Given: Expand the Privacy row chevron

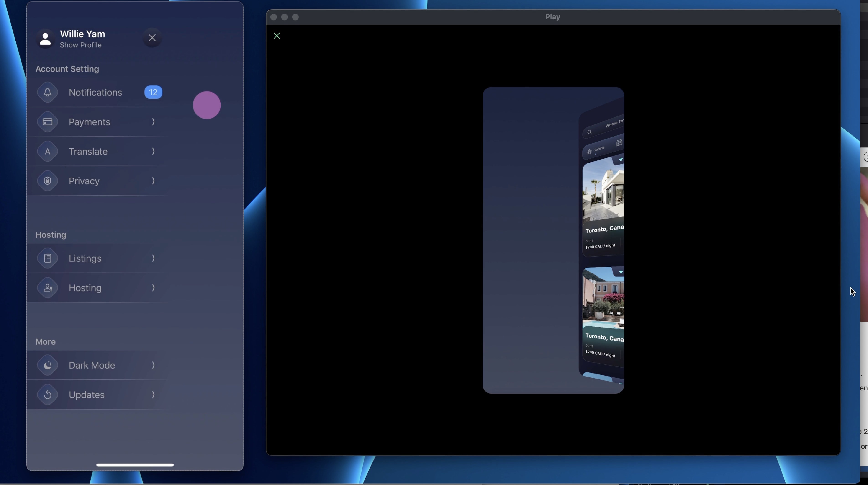Looking at the screenshot, I should [153, 181].
